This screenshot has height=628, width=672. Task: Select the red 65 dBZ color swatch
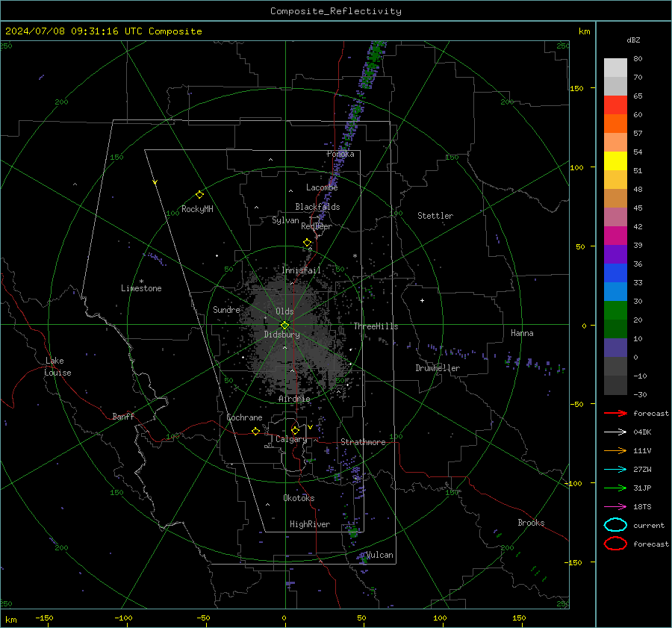click(615, 105)
